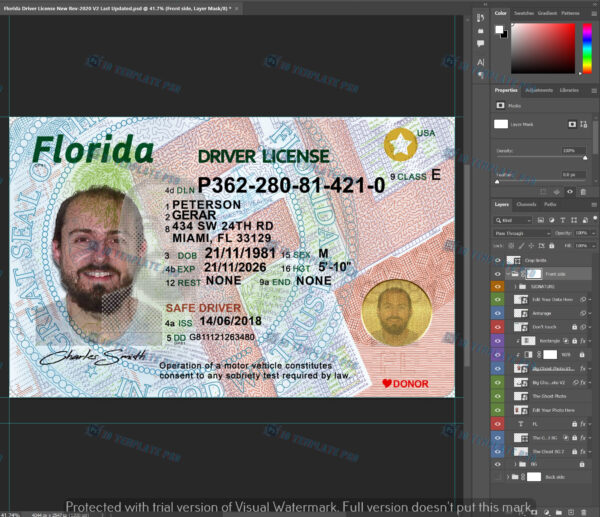Open the Paragraph panel icon in dock
The image size is (600, 517).
tap(481, 75)
